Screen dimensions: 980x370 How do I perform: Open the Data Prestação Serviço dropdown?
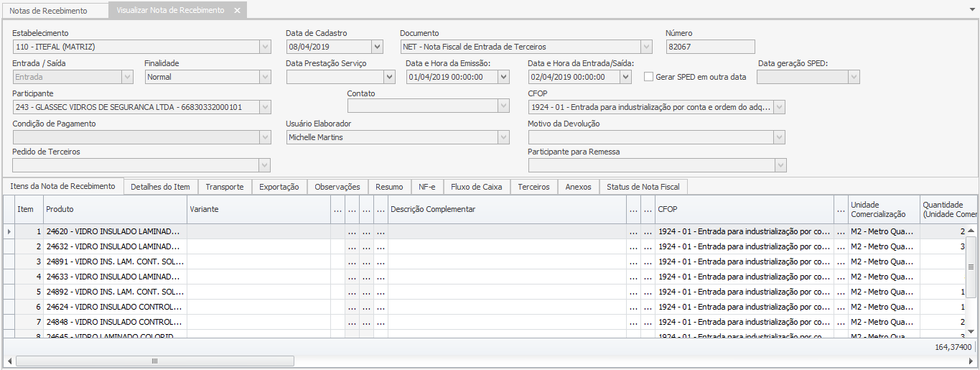coord(389,77)
